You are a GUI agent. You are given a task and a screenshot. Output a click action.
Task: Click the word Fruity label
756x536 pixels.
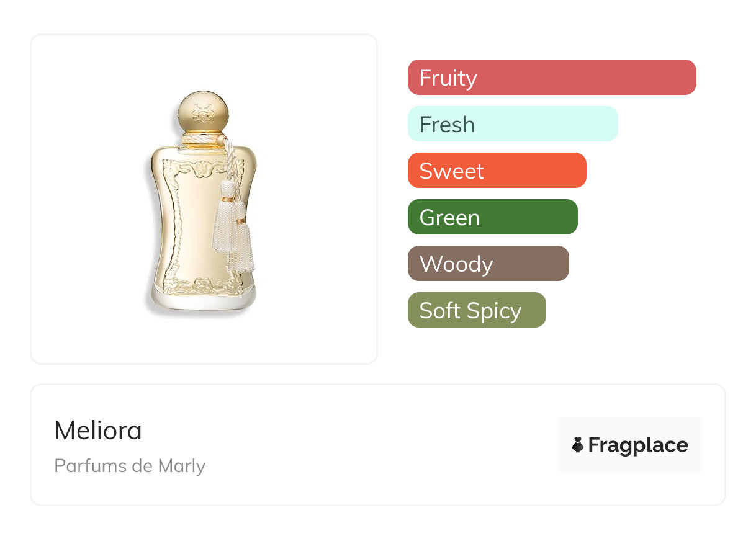448,78
